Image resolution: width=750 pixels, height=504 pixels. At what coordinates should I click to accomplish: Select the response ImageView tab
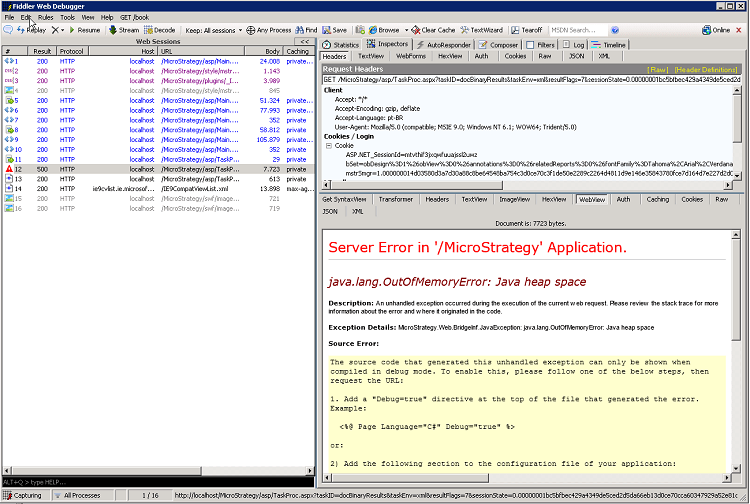[x=515, y=199]
